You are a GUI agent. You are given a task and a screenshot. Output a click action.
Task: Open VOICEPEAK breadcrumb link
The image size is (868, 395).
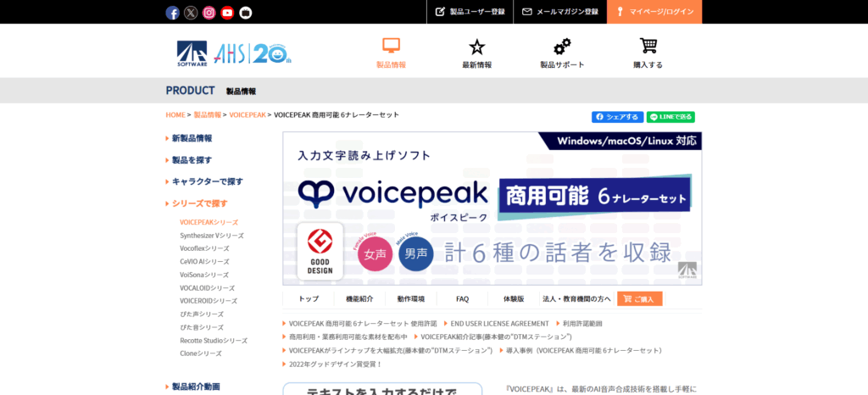pyautogui.click(x=248, y=115)
